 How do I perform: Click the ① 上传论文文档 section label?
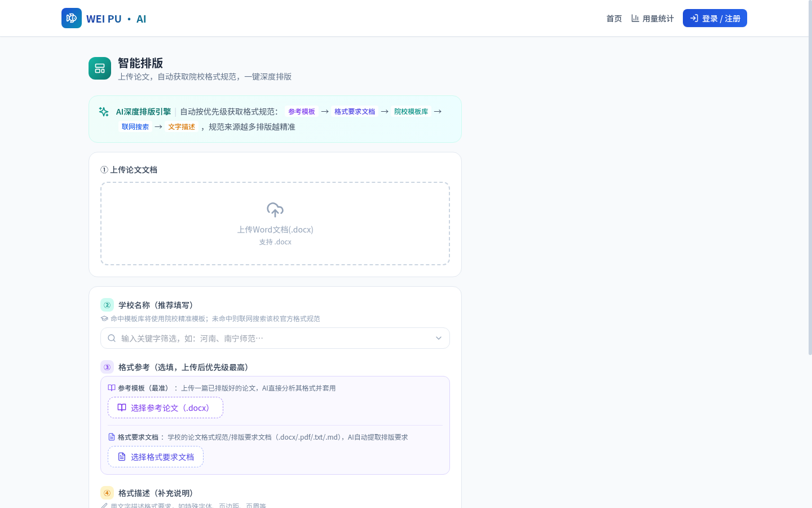[129, 170]
